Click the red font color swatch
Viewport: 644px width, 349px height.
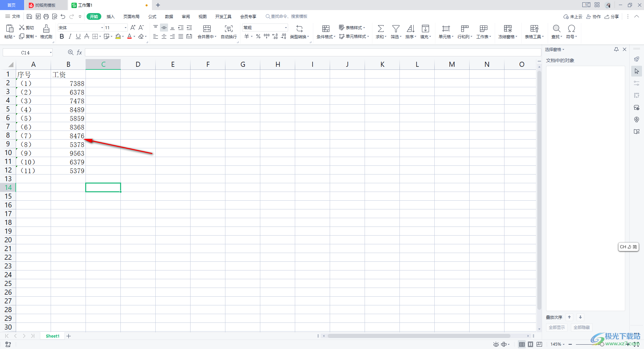click(x=129, y=36)
